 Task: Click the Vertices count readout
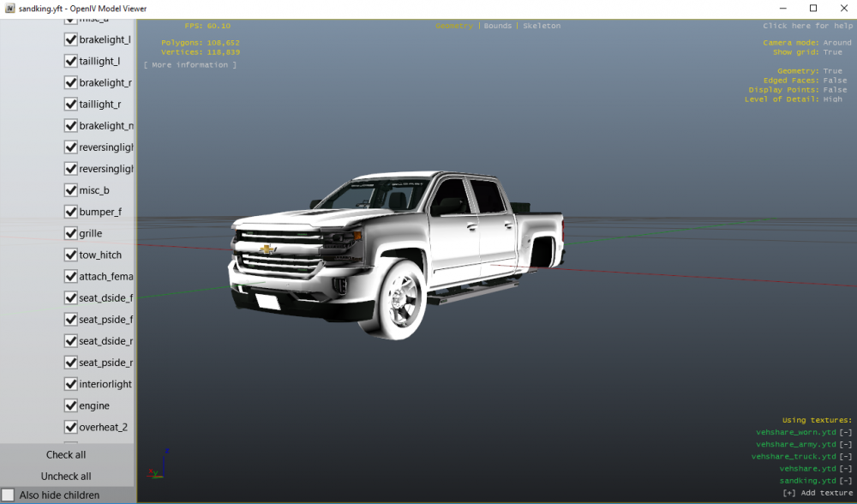point(200,52)
